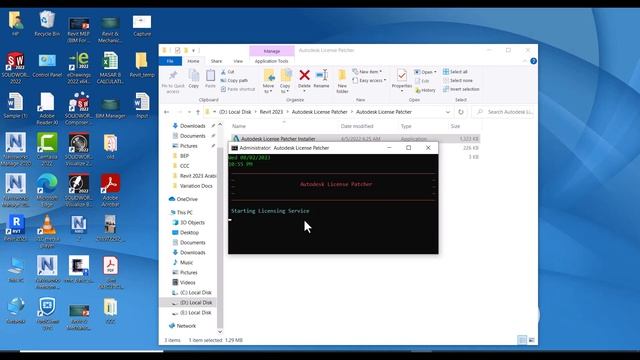This screenshot has height=360, width=640.
Task: Open the BIM Manager desktop icon
Action: 110,107
